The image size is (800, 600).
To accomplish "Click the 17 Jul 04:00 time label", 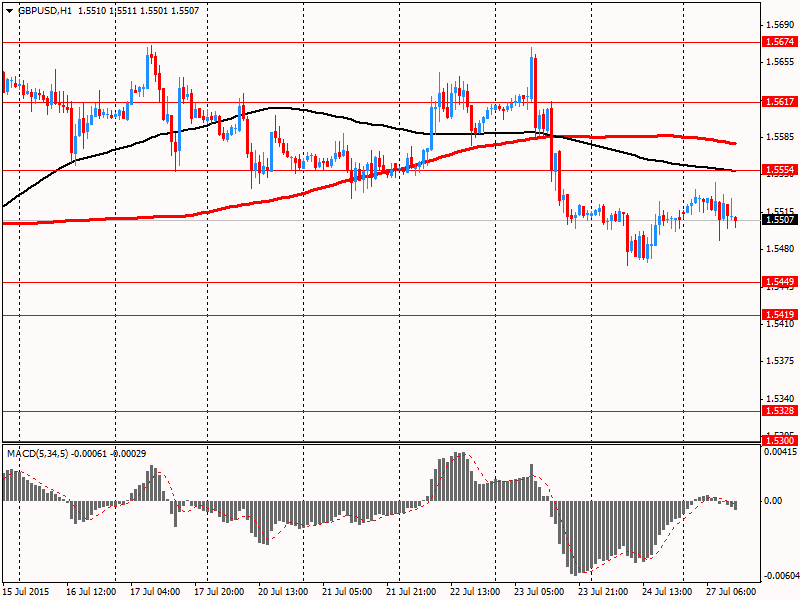I will (155, 591).
